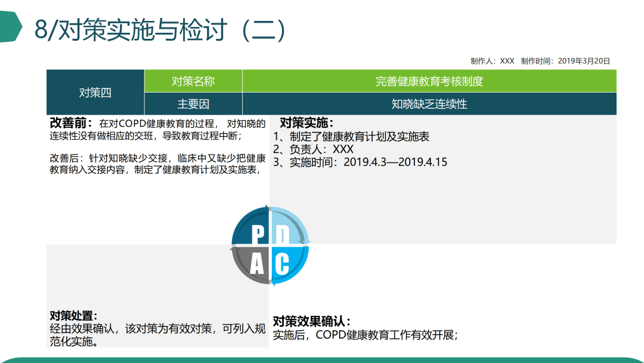Click the dark A quadrant of PDCA logo
Viewport: 644px width, 363px height.
(x=256, y=261)
